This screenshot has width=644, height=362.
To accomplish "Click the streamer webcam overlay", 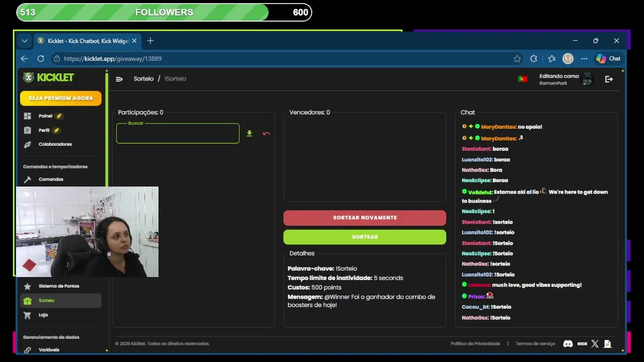I will point(87,232).
